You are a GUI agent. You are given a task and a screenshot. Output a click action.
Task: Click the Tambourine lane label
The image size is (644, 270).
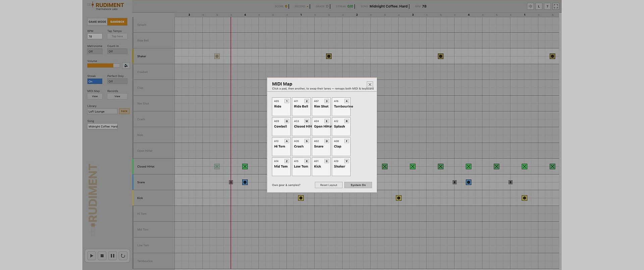[145, 261]
